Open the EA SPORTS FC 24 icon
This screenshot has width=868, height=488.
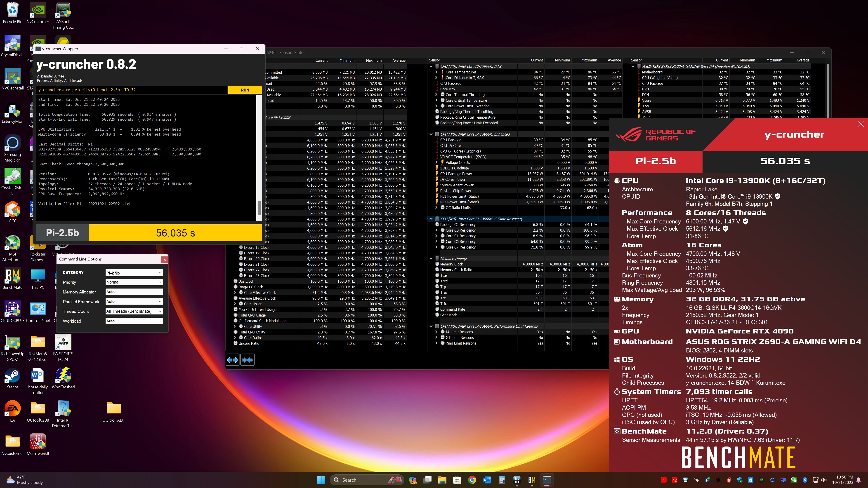[63, 348]
